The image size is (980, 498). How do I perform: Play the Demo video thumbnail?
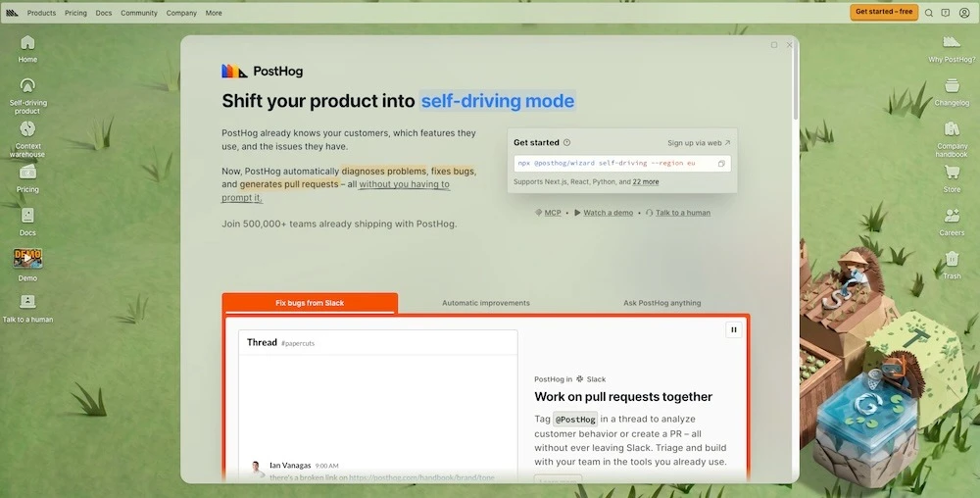27,258
